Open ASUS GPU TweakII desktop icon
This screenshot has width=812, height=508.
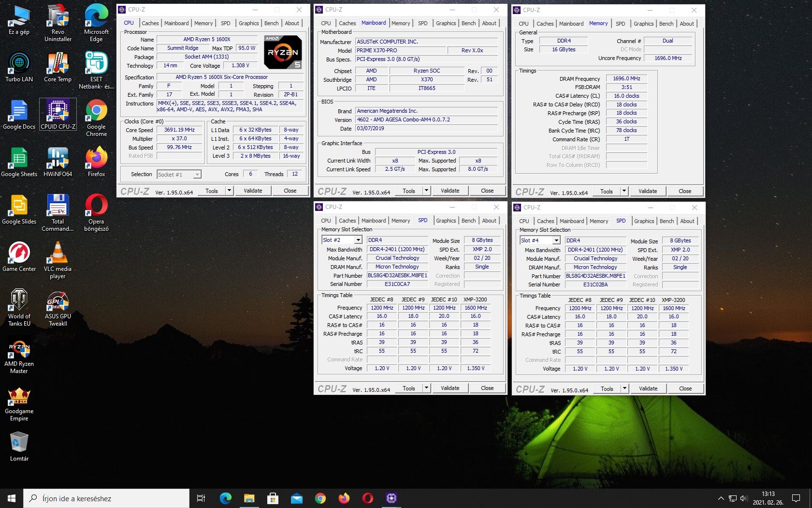(x=58, y=308)
